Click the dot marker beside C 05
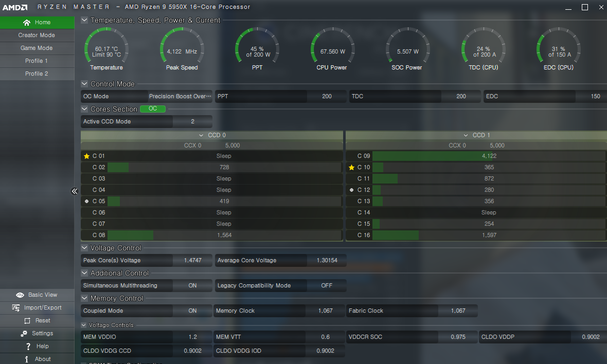 (87, 201)
